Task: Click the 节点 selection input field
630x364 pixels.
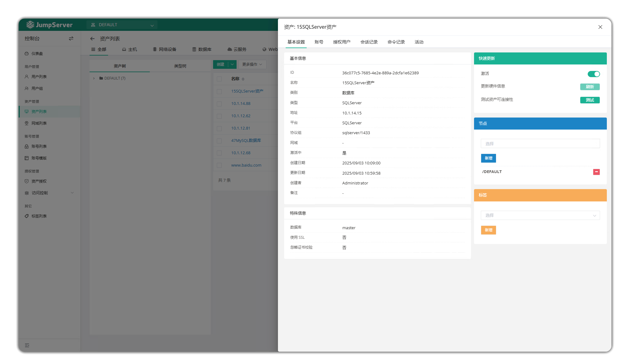Action: (540, 144)
